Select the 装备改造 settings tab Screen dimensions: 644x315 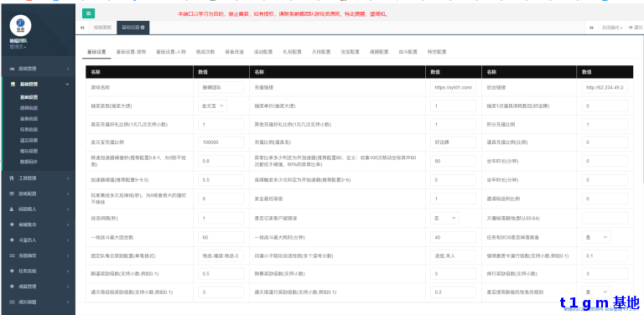point(234,52)
